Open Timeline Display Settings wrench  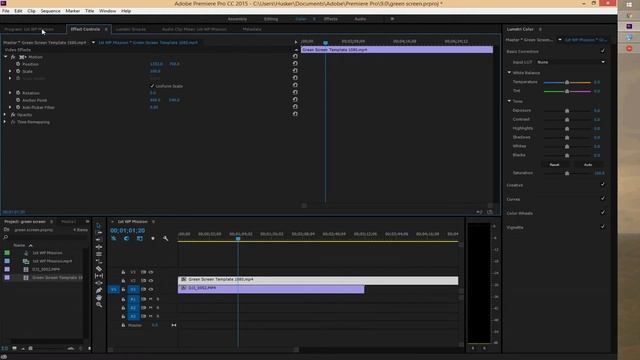click(x=165, y=238)
